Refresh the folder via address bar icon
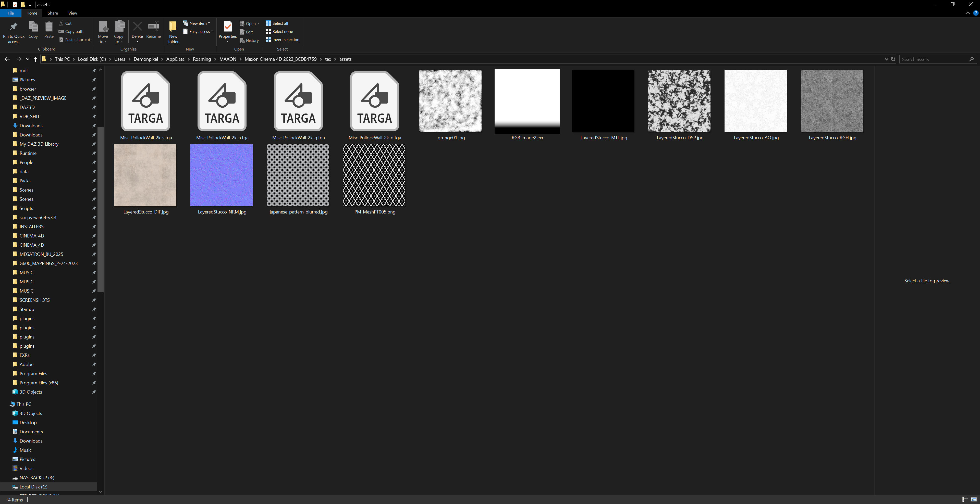Screen dimensions: 980x504 (893, 59)
